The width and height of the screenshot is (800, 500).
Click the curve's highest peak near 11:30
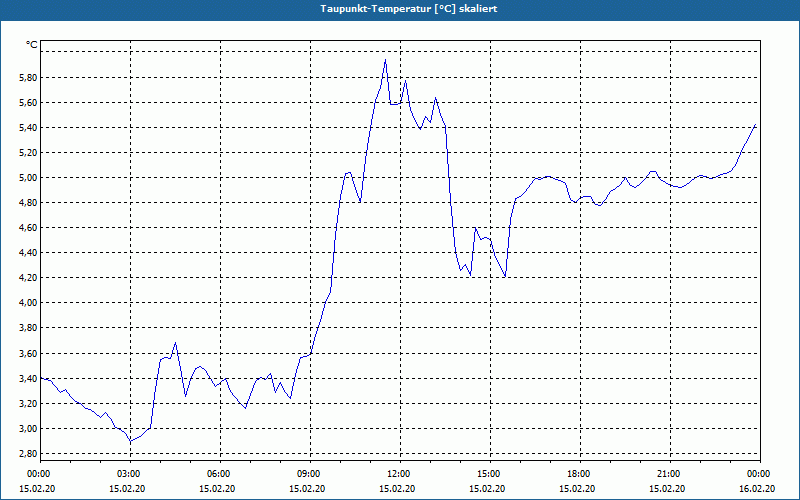tap(385, 60)
